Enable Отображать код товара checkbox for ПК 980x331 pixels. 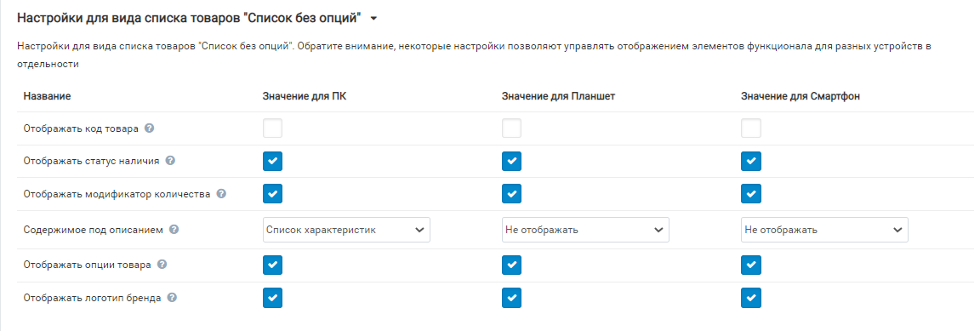(272, 128)
